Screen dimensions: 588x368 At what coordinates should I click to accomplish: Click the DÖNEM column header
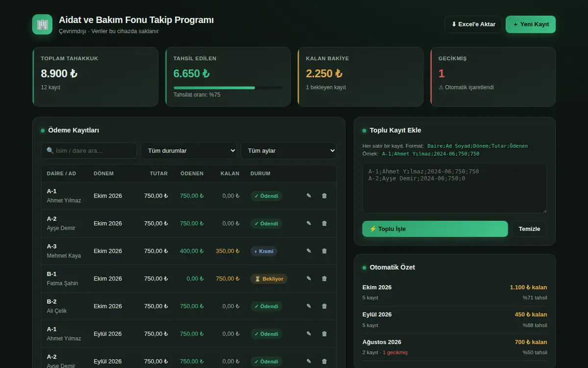pos(103,174)
